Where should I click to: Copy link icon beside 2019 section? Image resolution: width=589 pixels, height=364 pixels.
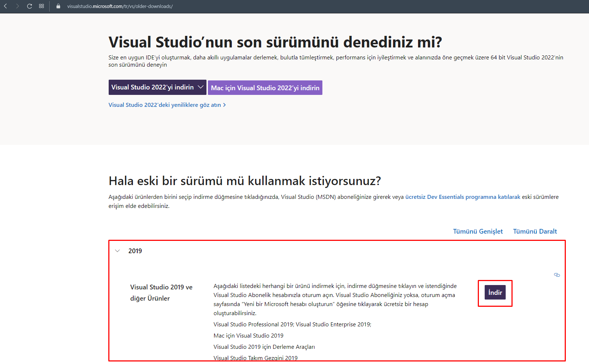(x=557, y=275)
